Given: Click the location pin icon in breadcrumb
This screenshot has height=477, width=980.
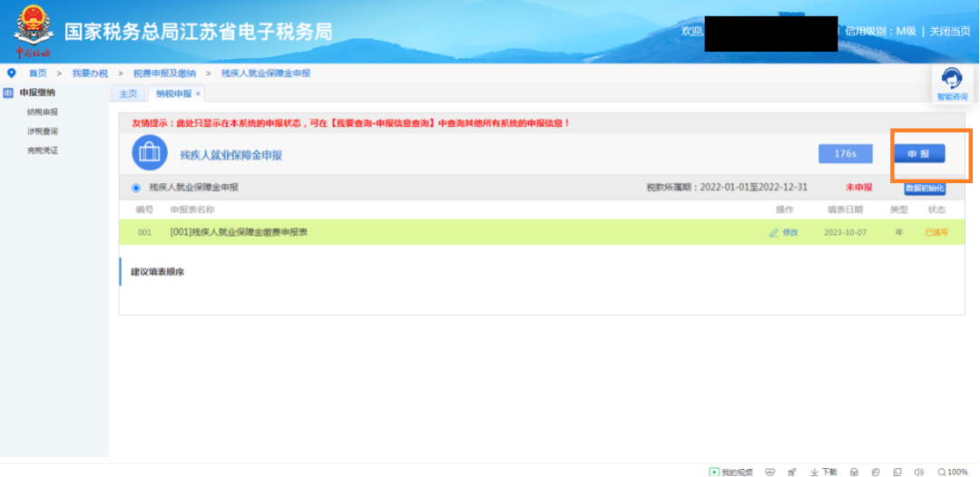Looking at the screenshot, I should click(11, 73).
